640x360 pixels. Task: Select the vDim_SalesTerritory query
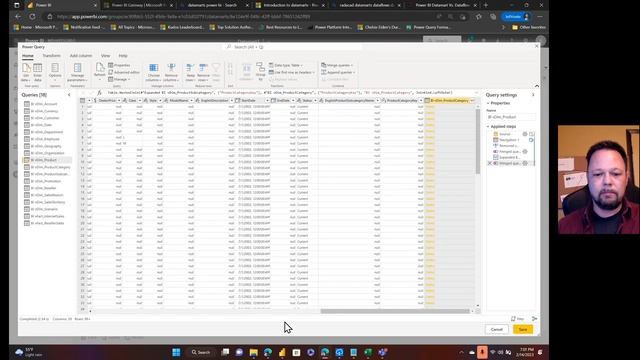pyautogui.click(x=48, y=202)
